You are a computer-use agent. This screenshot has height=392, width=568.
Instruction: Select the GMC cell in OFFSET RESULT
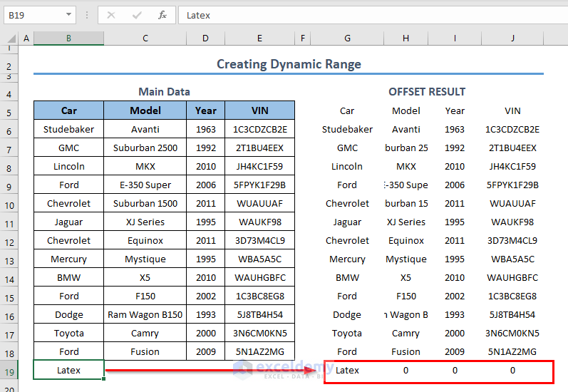347,148
